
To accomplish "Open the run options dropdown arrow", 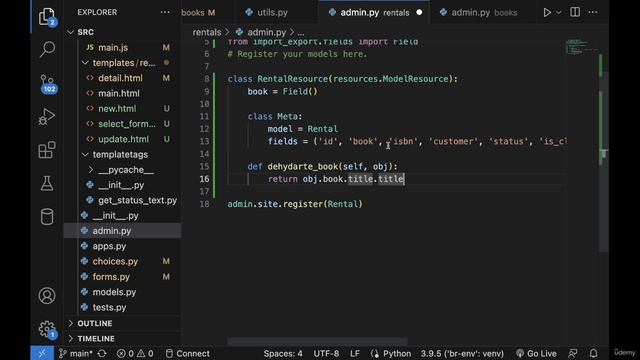I will pyautogui.click(x=559, y=12).
